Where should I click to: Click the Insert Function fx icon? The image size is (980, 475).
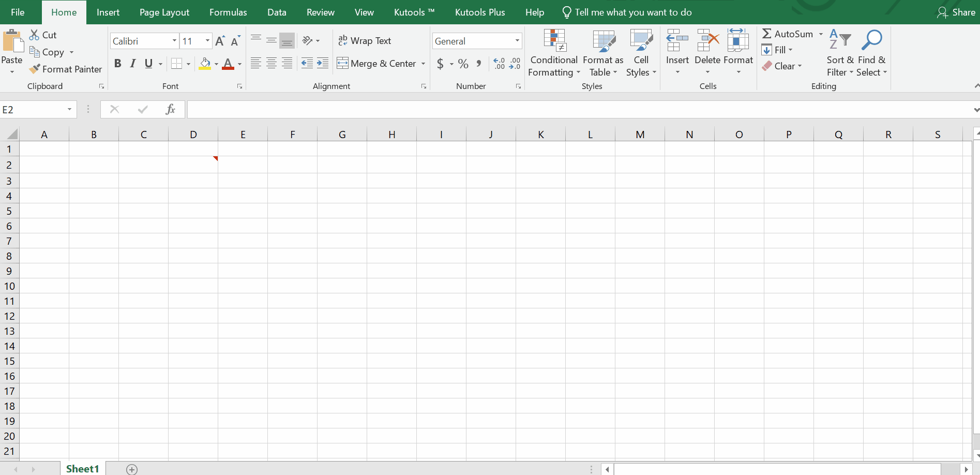(x=170, y=109)
